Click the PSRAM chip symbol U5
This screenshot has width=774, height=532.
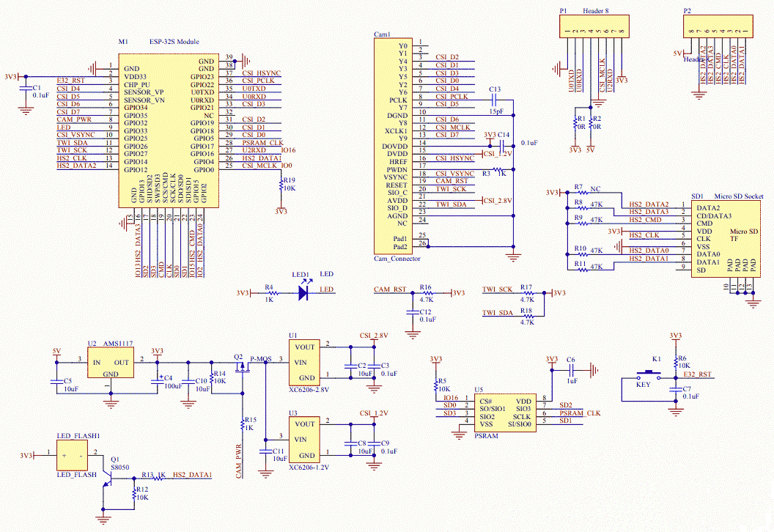coord(504,412)
